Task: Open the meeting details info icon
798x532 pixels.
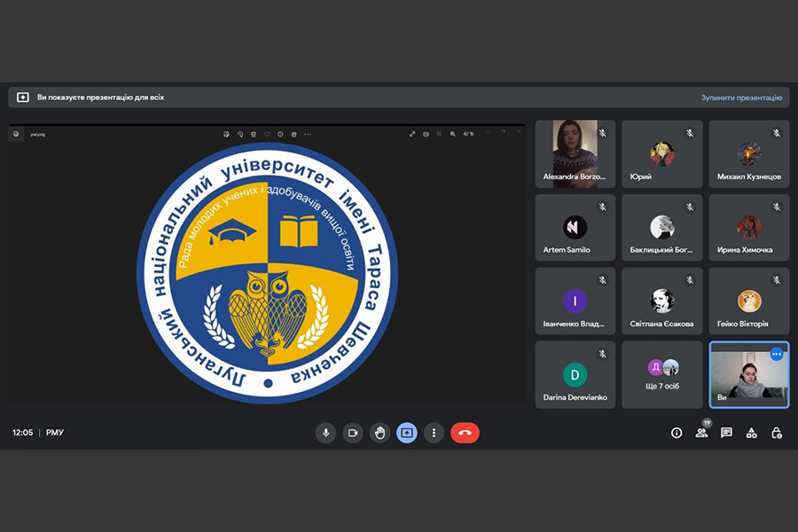Action: tap(677, 433)
